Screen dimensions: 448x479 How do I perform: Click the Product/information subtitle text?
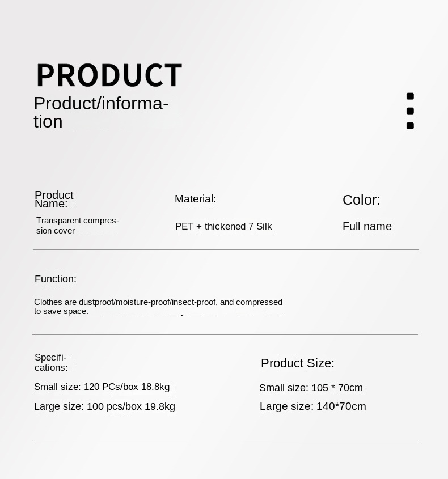(101, 112)
